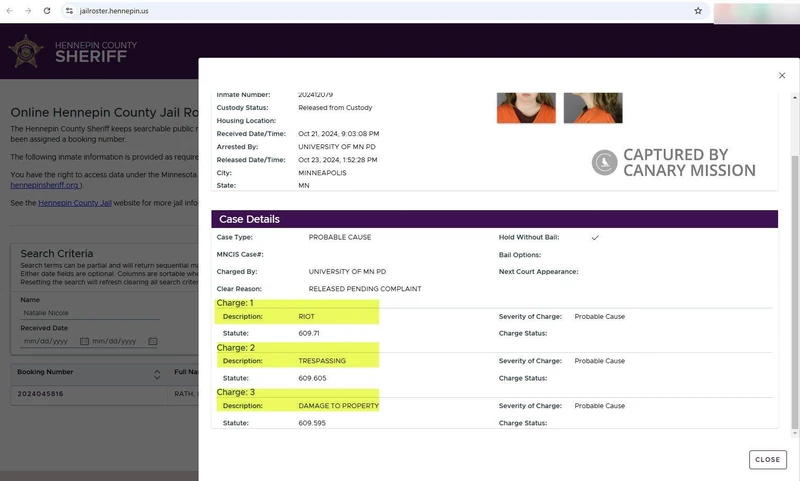Image resolution: width=800 pixels, height=481 pixels.
Task: Click the RIOT charge description
Action: point(306,317)
